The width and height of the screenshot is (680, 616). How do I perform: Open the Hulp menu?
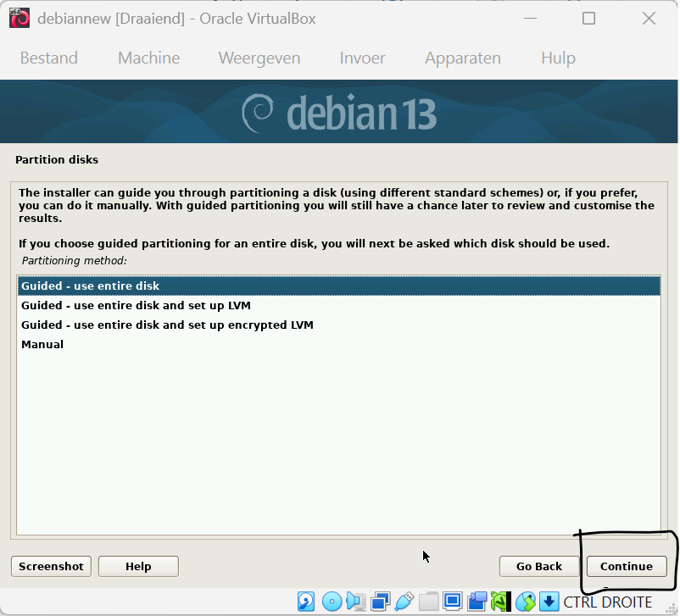[558, 58]
